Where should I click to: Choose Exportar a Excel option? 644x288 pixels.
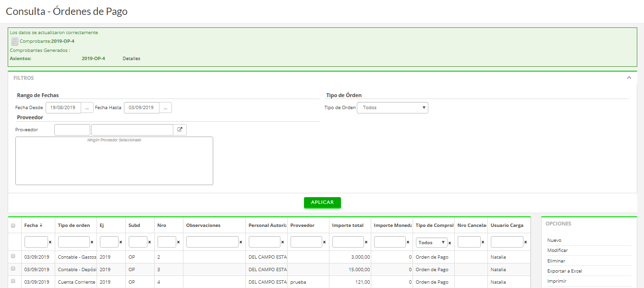(x=565, y=271)
